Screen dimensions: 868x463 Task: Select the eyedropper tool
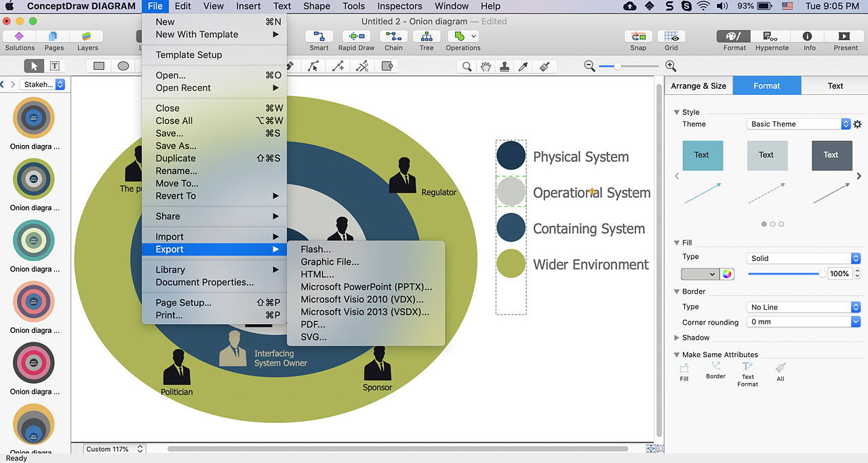pyautogui.click(x=524, y=66)
